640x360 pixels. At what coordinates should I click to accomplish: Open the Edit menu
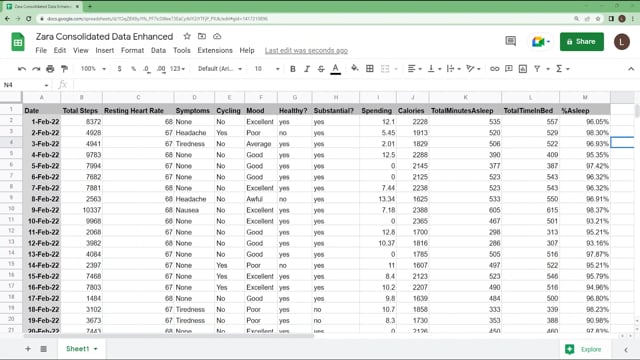click(60, 51)
